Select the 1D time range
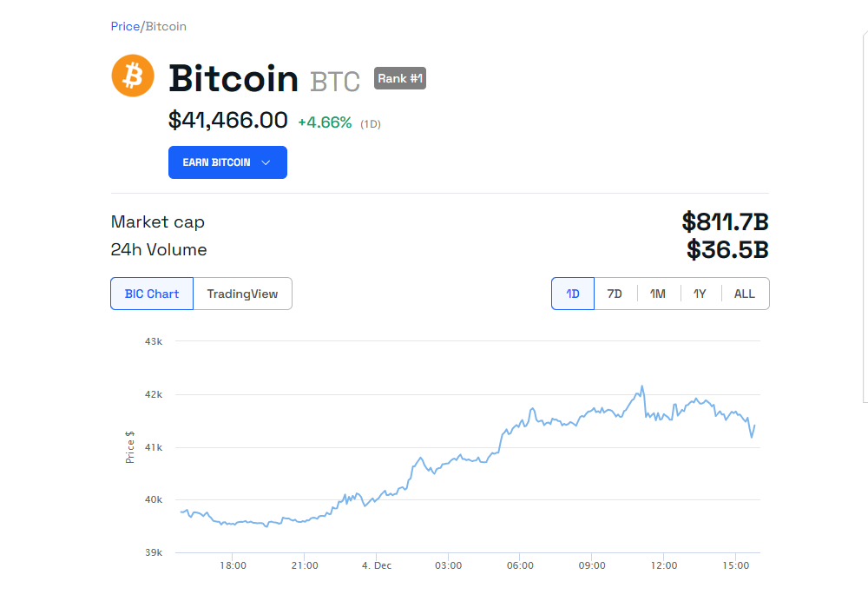 coord(573,294)
